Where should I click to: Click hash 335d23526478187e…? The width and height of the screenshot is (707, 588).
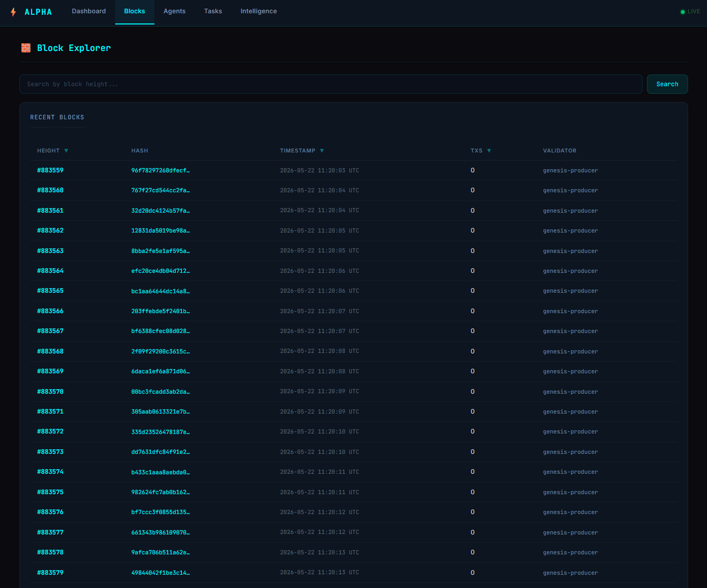(x=161, y=431)
